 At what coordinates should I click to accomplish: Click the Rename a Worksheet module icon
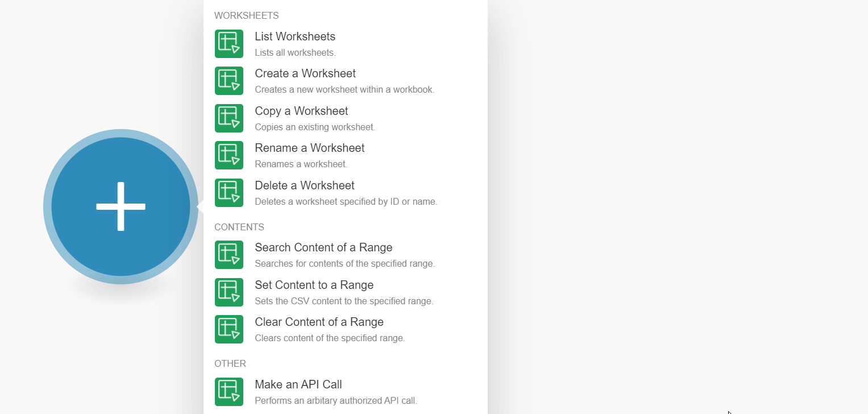[229, 155]
